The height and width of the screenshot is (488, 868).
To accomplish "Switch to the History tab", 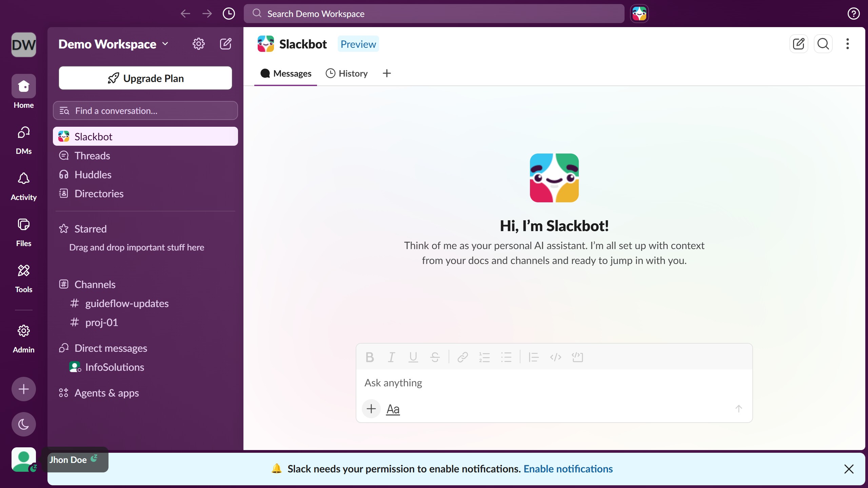I will pos(347,73).
